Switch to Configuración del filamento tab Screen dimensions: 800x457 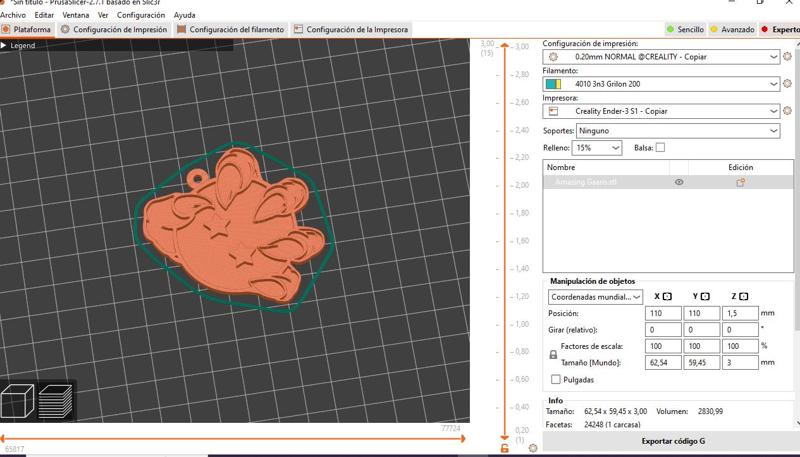231,30
